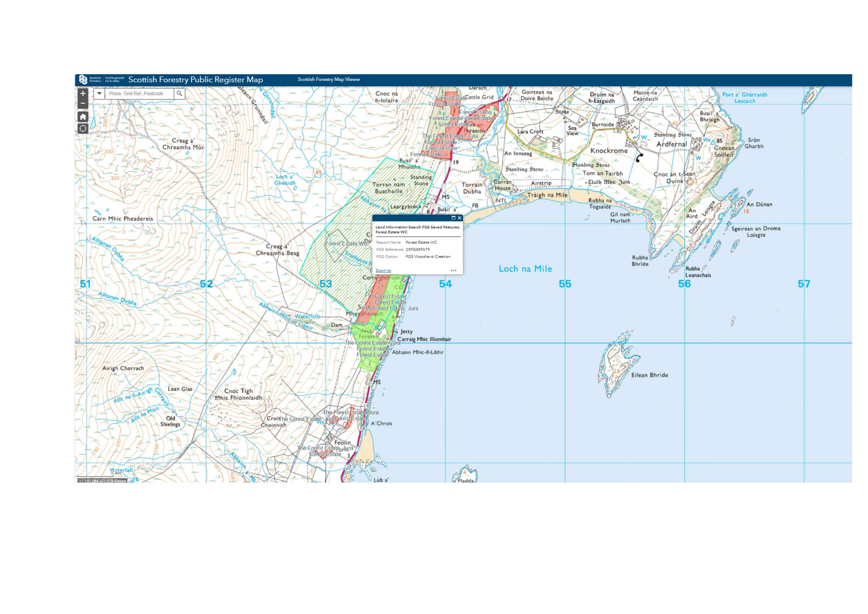Click the search magnifier icon

click(x=179, y=93)
